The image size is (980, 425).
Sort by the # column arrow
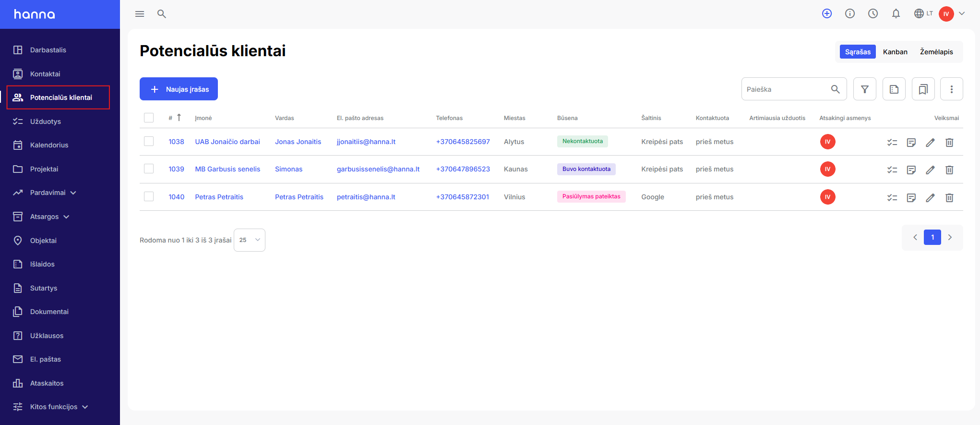[x=179, y=117]
